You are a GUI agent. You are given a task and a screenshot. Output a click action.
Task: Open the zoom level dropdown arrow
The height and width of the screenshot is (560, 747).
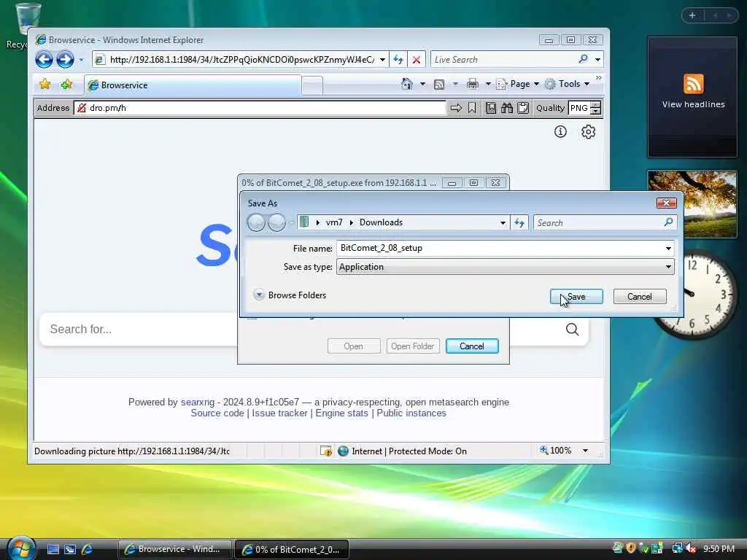[x=585, y=451]
